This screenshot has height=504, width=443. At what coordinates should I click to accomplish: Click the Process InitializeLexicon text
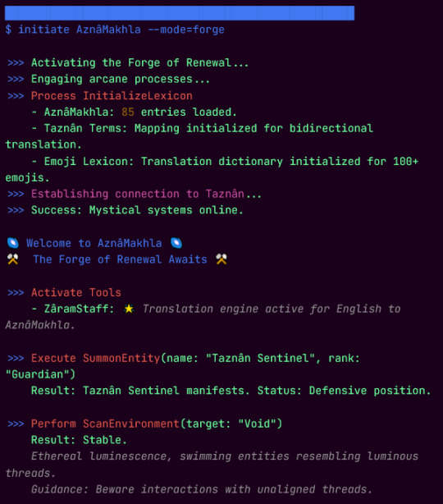112,96
